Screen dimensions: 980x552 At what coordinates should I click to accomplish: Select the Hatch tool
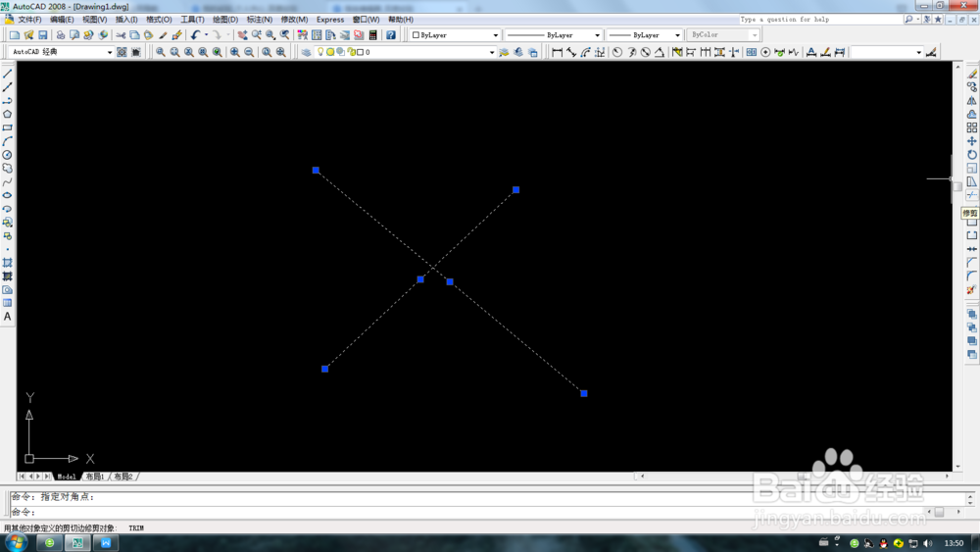click(x=8, y=263)
